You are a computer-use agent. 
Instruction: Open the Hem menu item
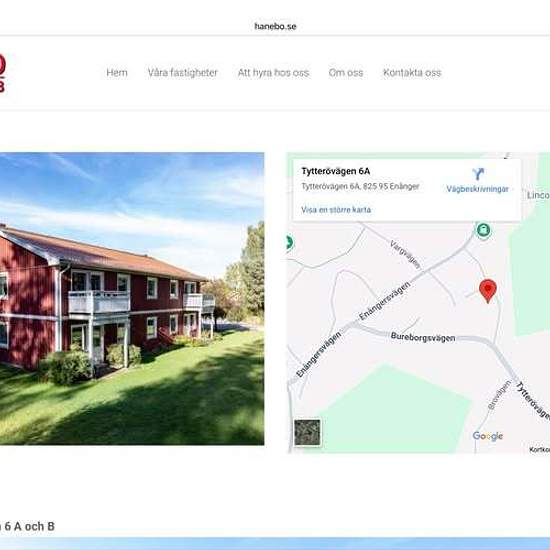pyautogui.click(x=117, y=73)
